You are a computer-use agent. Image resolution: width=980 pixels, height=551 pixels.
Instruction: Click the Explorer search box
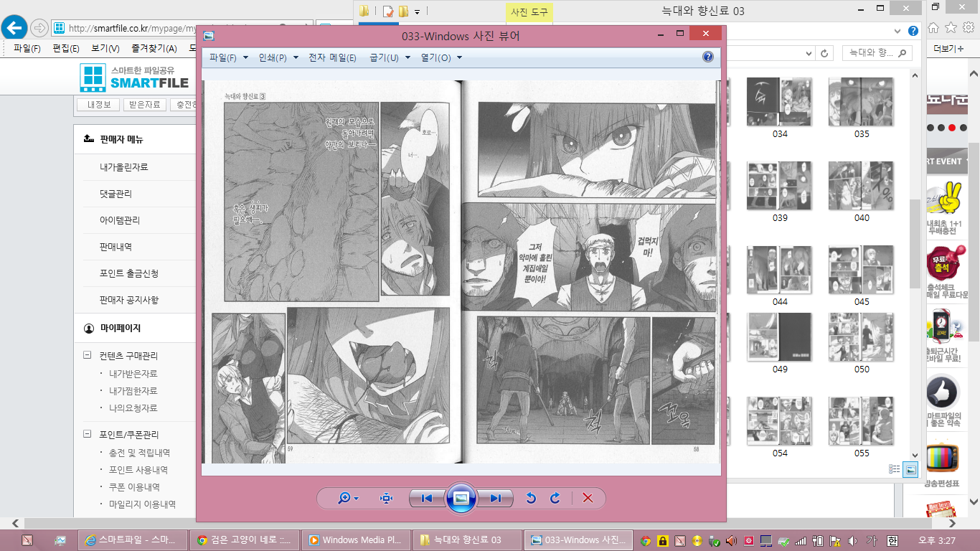(x=877, y=53)
